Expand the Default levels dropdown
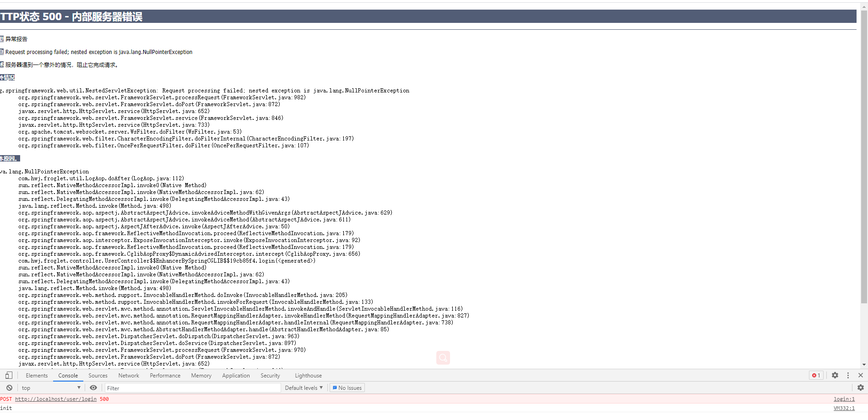The width and height of the screenshot is (868, 420). click(304, 388)
